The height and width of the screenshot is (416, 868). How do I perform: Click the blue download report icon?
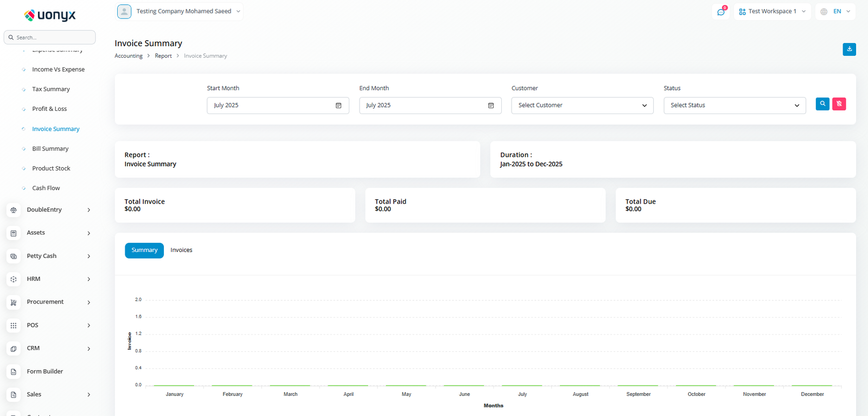tap(849, 49)
